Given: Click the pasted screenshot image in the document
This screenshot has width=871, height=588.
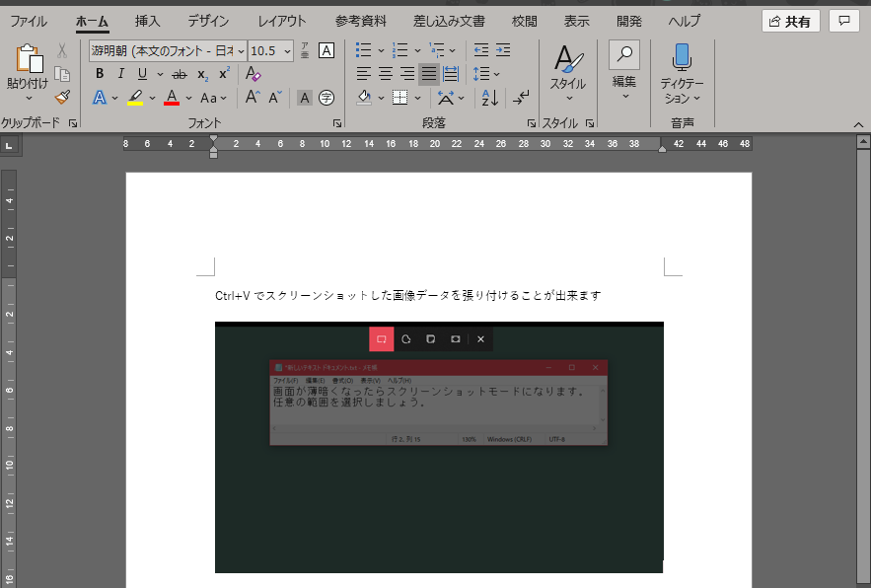Looking at the screenshot, I should click(x=439, y=447).
